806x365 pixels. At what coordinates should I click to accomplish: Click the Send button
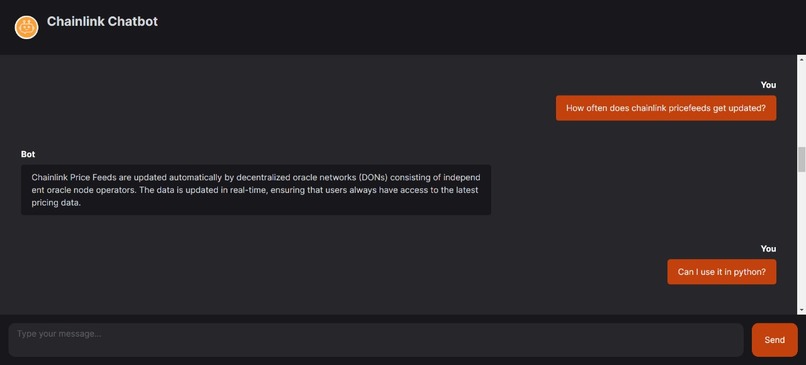click(x=774, y=340)
